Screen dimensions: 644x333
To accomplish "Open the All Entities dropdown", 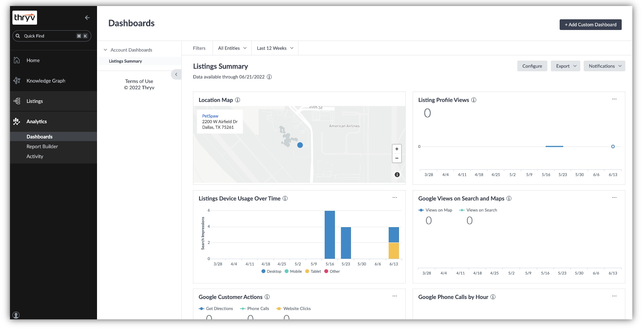I will tap(232, 48).
